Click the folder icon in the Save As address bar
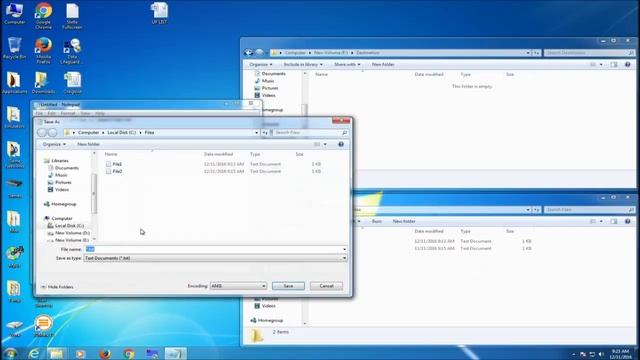The height and width of the screenshot is (360, 640). coord(68,133)
